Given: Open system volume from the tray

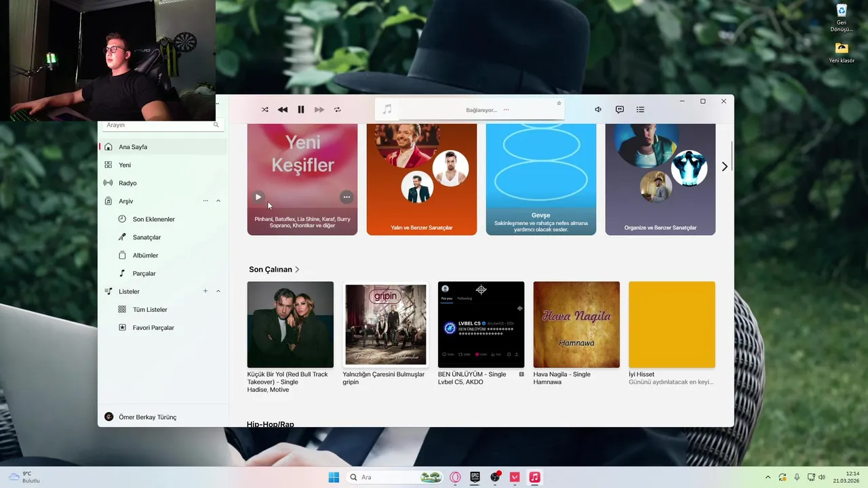Looking at the screenshot, I should click(x=822, y=477).
